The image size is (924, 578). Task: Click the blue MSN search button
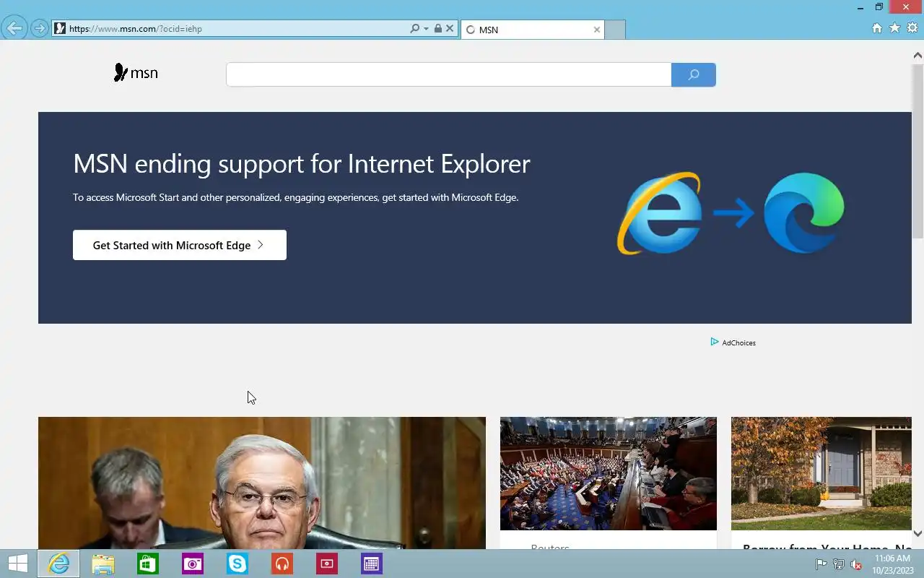(x=694, y=74)
